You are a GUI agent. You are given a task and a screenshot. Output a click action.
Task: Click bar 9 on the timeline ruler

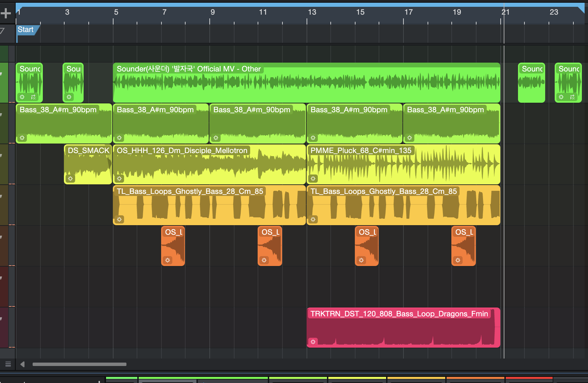click(x=212, y=12)
